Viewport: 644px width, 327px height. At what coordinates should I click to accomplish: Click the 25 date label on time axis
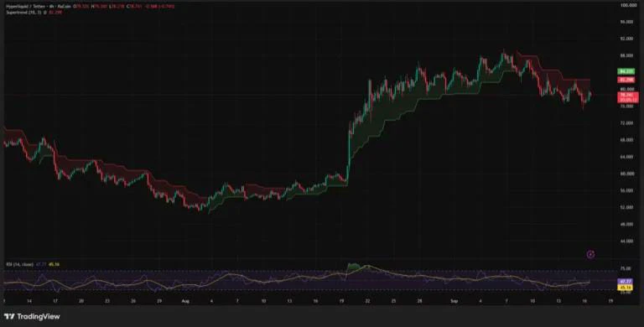(393, 301)
